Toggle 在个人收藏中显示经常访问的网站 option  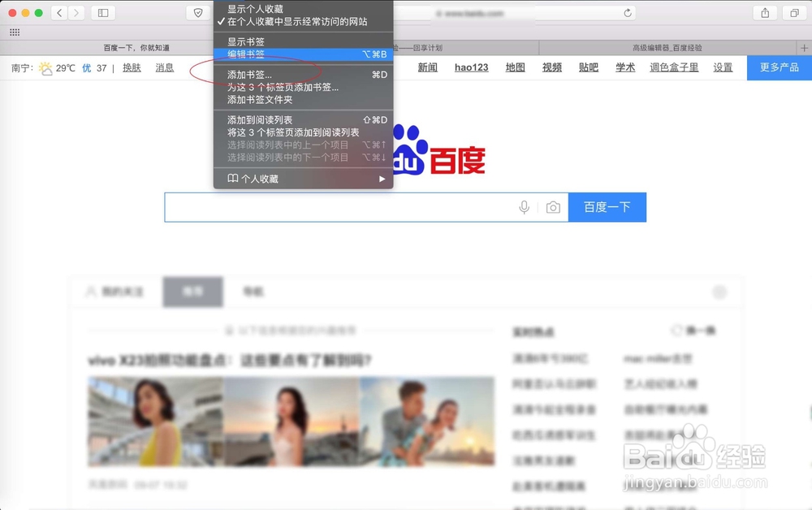pyautogui.click(x=304, y=22)
